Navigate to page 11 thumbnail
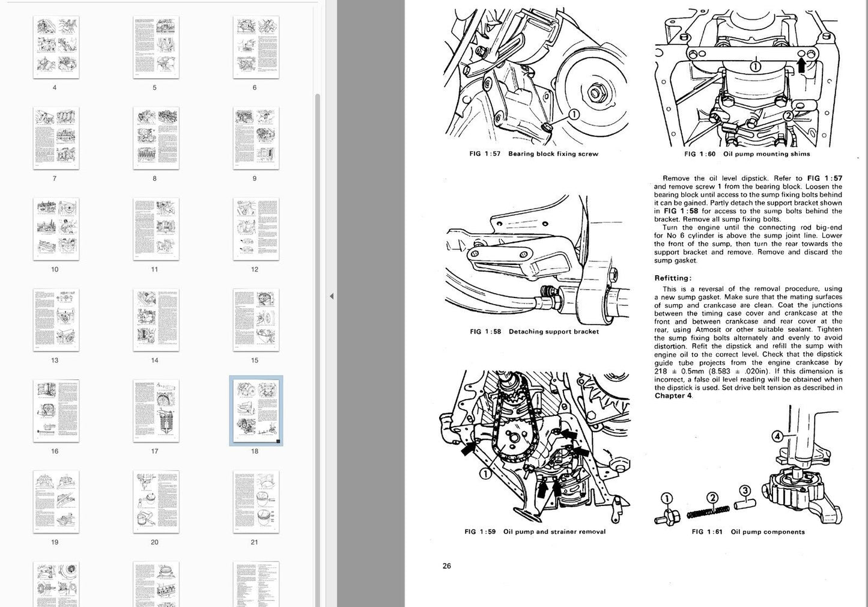 [x=156, y=229]
